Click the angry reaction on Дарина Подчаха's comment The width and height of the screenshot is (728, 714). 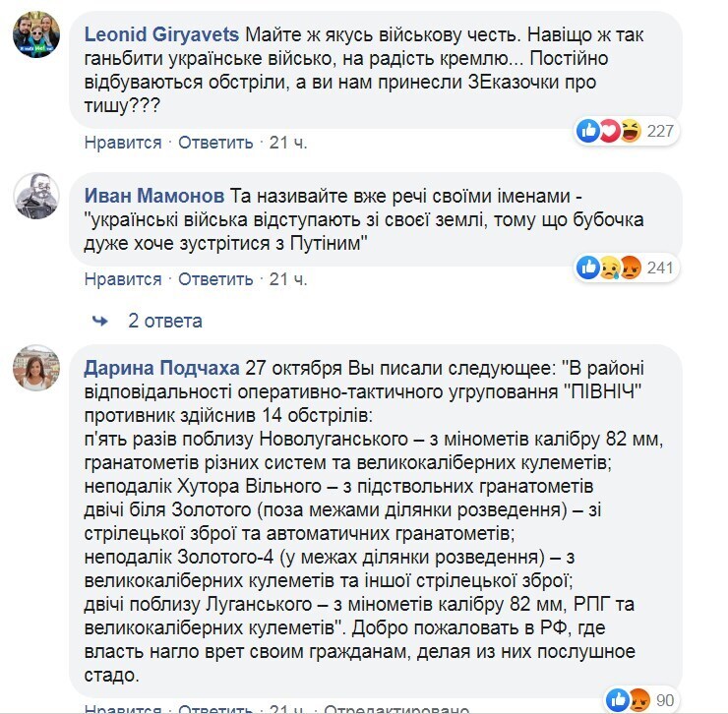(x=639, y=699)
